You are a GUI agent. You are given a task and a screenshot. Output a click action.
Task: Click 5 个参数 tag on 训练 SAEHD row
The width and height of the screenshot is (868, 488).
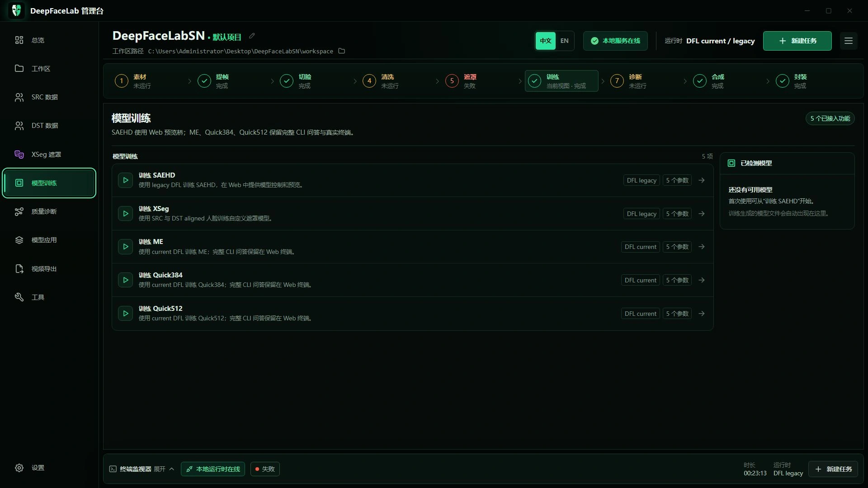pos(677,180)
